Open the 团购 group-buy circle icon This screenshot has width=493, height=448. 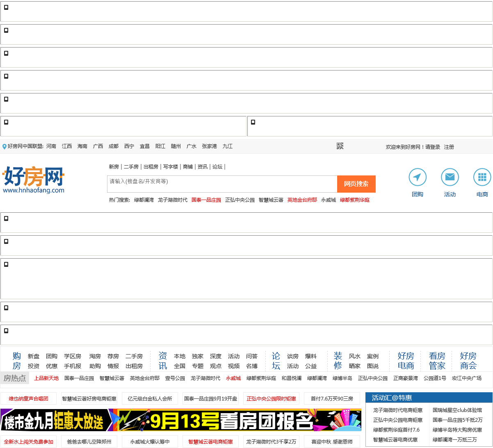tap(418, 177)
